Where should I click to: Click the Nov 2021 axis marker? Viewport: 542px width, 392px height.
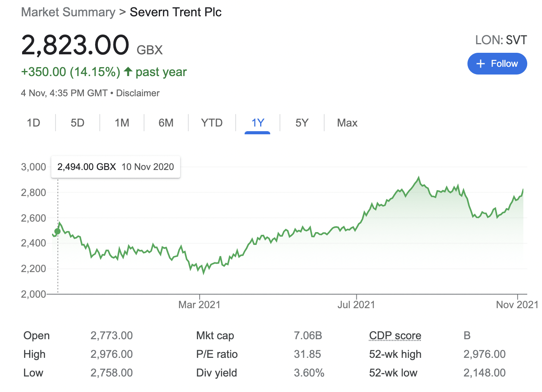tap(517, 305)
